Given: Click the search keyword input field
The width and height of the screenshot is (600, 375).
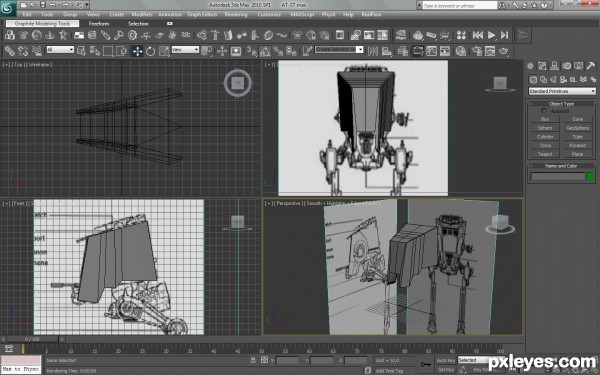Looking at the screenshot, I should tap(459, 5).
